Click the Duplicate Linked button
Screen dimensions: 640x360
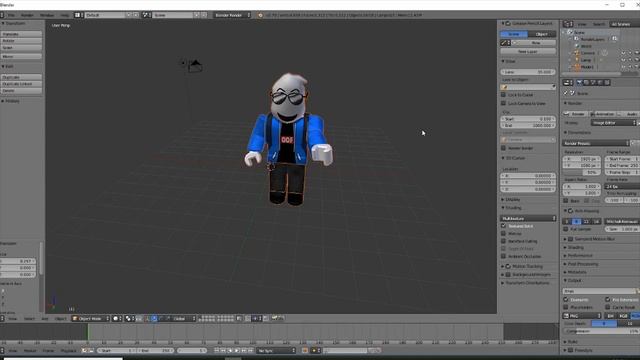coord(21,84)
